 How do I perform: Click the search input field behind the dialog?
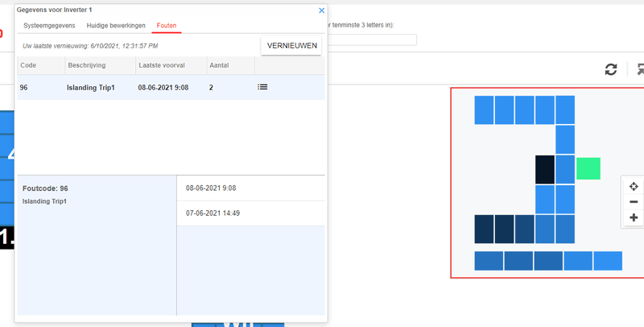372,39
